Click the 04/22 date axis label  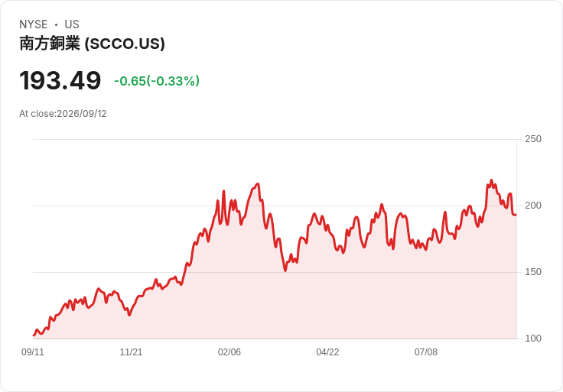(327, 352)
